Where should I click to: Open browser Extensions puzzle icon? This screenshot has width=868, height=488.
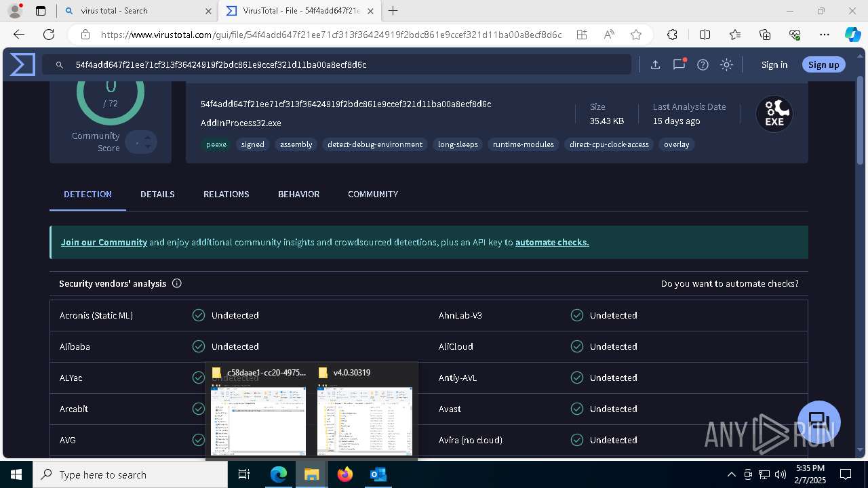pos(672,35)
